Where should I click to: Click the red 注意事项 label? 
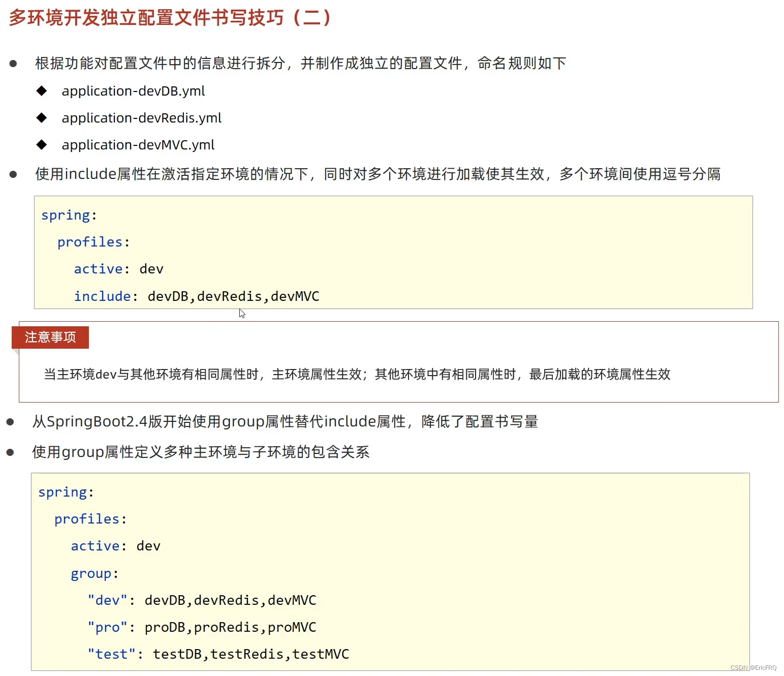[50, 337]
